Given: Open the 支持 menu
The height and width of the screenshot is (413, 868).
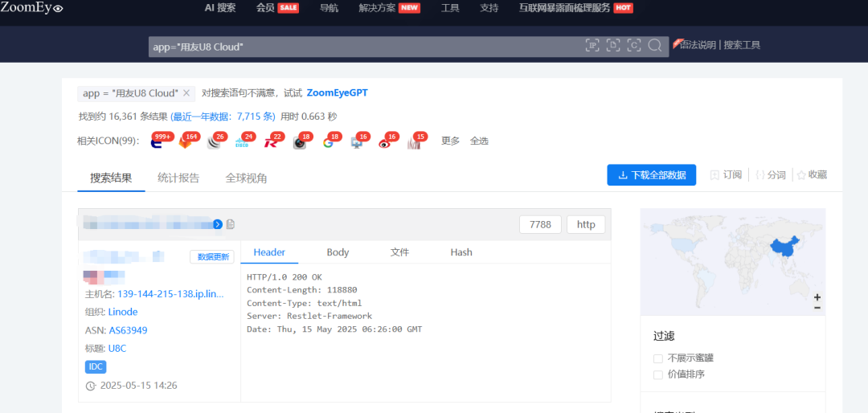Looking at the screenshot, I should (x=489, y=8).
